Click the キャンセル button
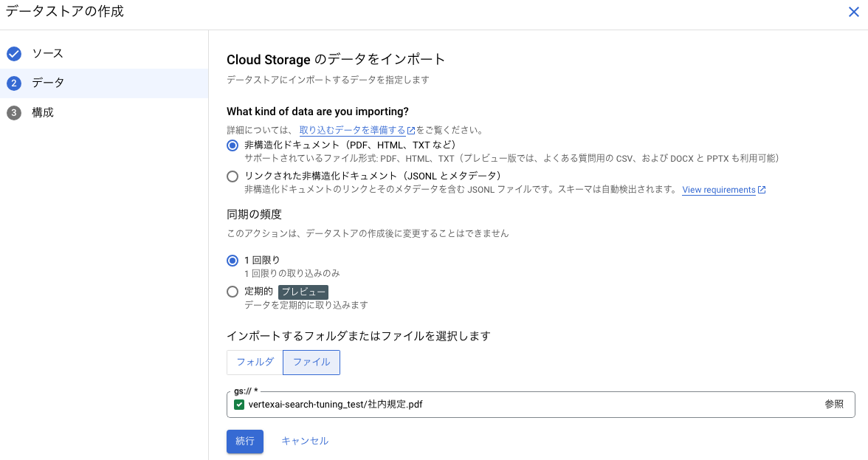This screenshot has width=868, height=460. pyautogui.click(x=305, y=442)
